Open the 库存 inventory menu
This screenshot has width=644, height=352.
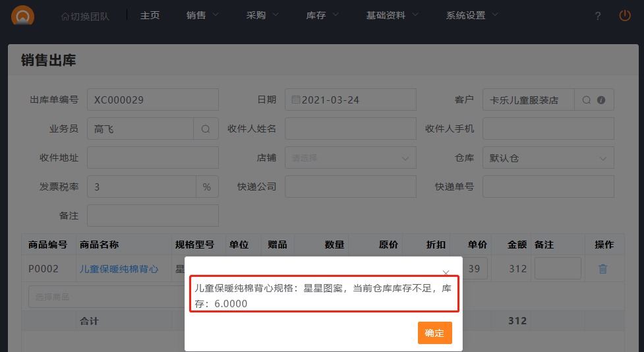pos(322,15)
